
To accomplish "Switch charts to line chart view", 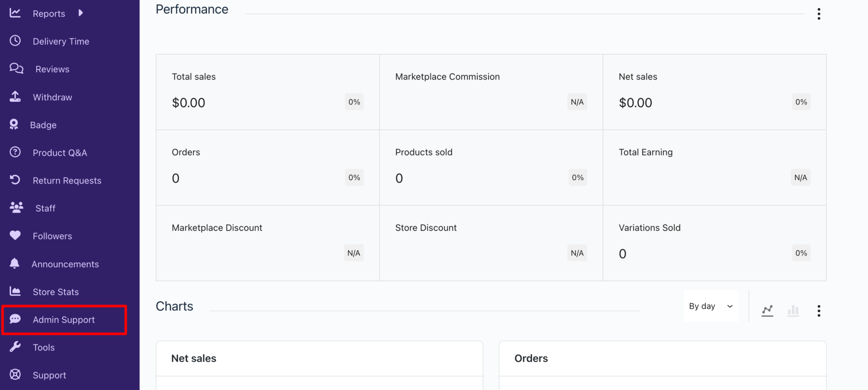I will [x=767, y=311].
